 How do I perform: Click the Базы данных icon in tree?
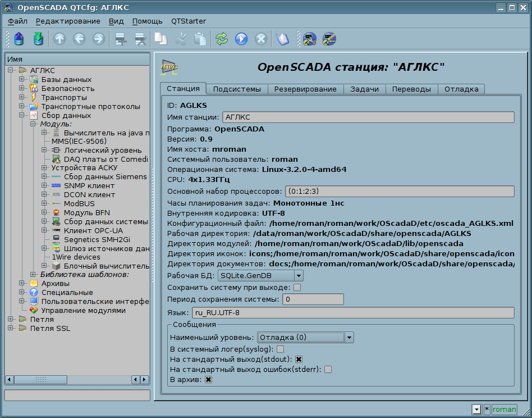pyautogui.click(x=34, y=79)
